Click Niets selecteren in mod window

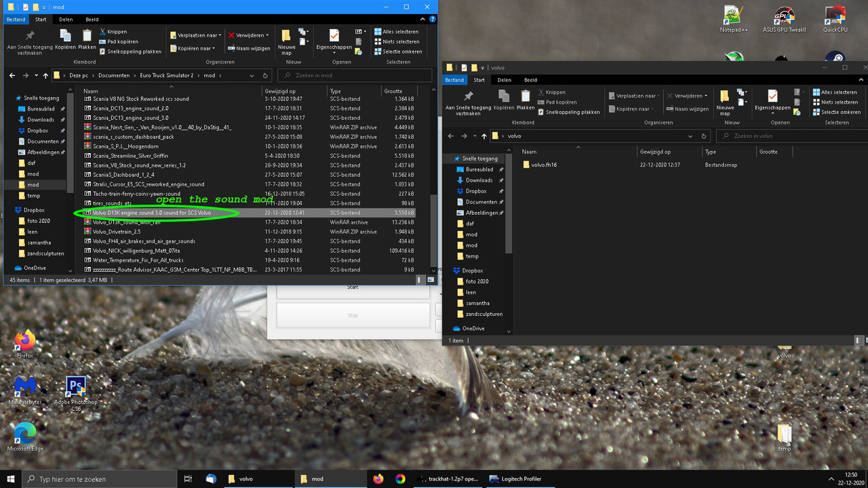pyautogui.click(x=396, y=41)
